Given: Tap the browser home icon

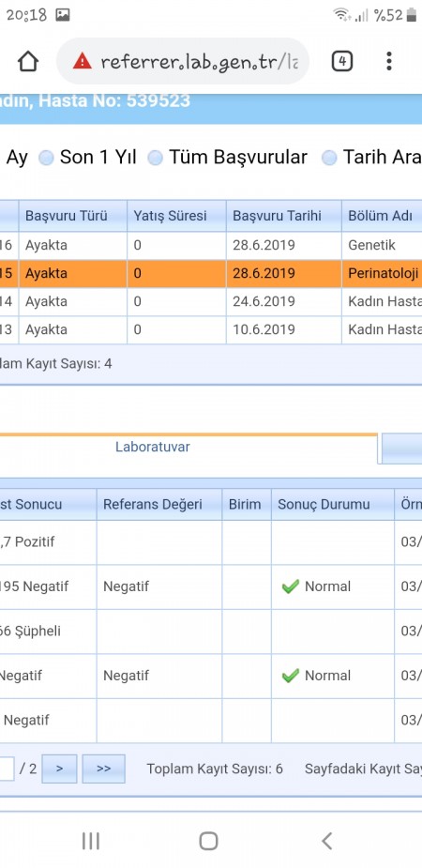Looking at the screenshot, I should click(28, 61).
